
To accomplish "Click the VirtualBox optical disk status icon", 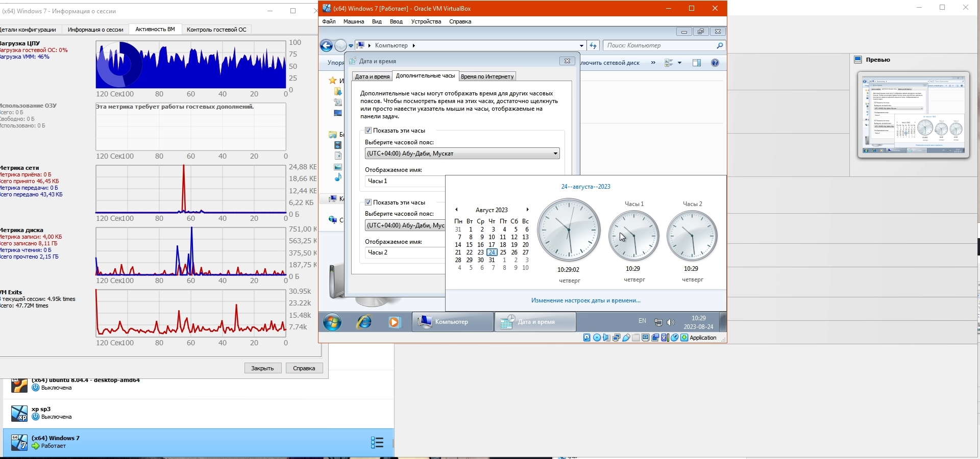I will pyautogui.click(x=597, y=338).
